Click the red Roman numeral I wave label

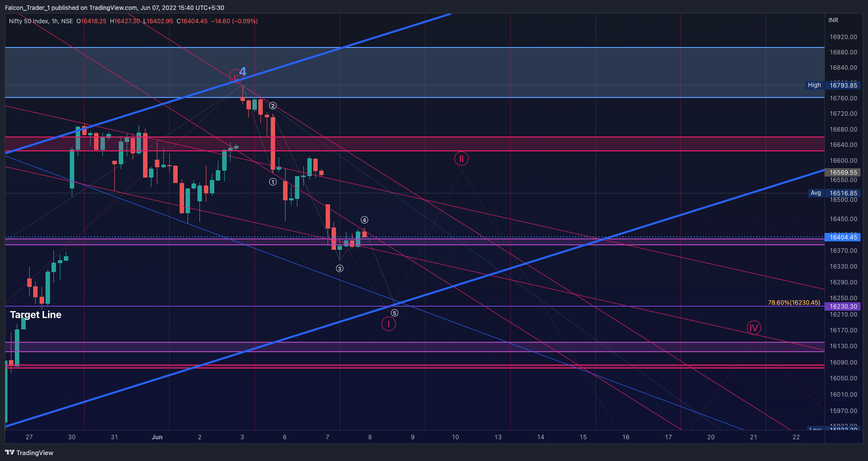coord(388,324)
